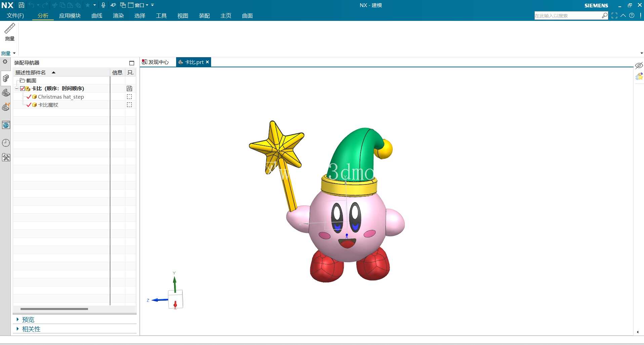Open the quick access toolbar options dropdown

(153, 5)
